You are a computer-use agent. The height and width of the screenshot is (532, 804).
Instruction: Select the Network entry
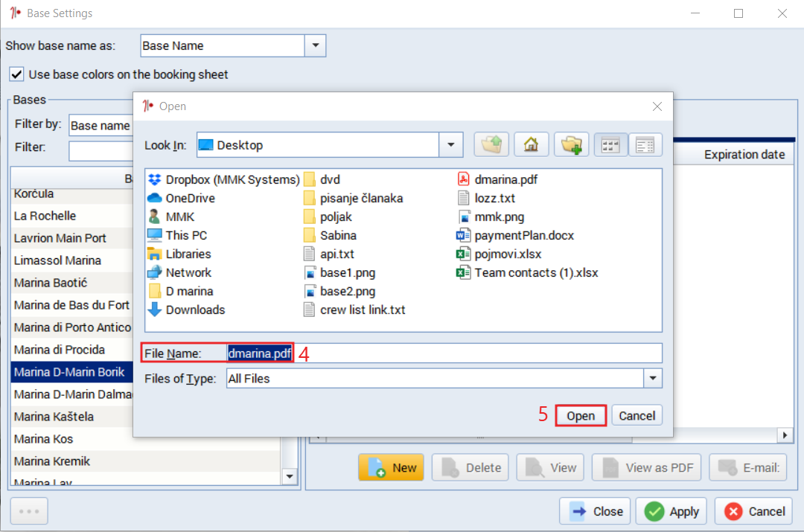[179, 272]
